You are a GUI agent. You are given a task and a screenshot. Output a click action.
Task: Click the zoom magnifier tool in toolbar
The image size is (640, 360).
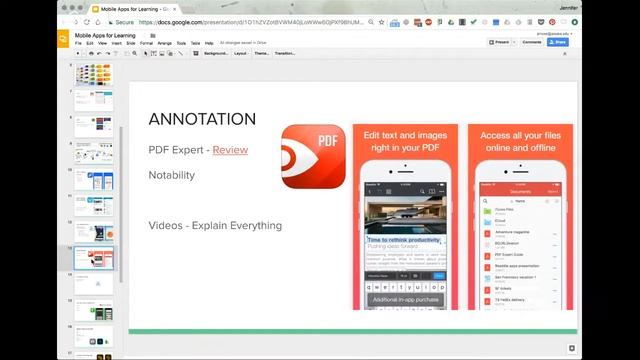click(135, 53)
